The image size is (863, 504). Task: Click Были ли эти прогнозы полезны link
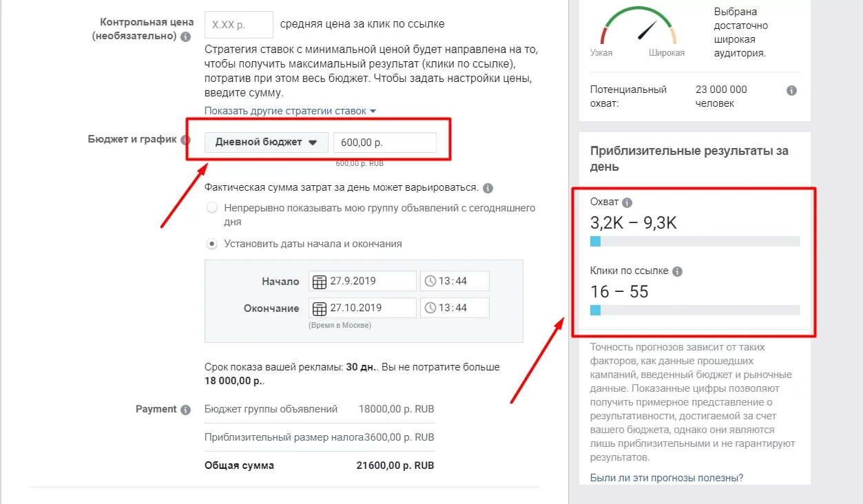[667, 478]
